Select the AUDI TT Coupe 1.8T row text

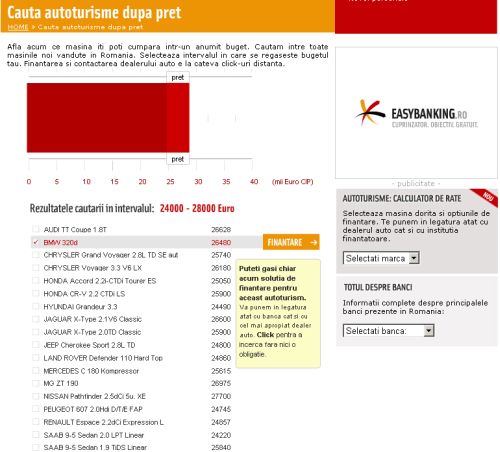(75, 229)
